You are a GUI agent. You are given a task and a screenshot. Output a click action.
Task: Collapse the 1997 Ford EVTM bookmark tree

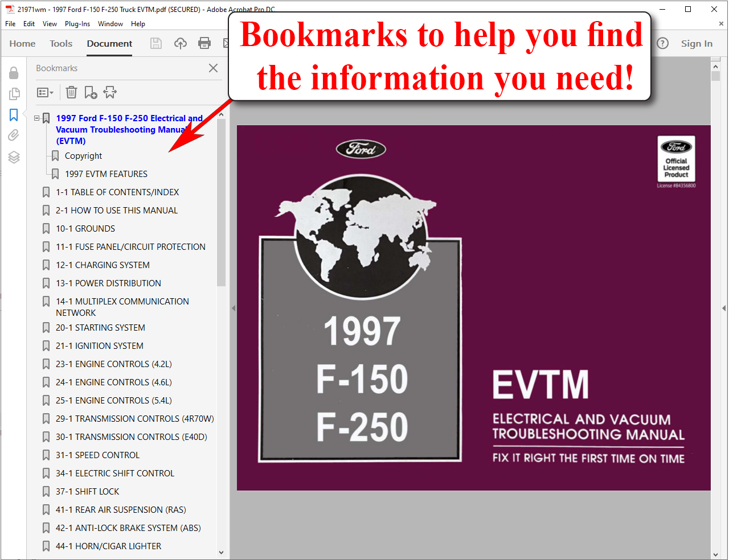pyautogui.click(x=37, y=118)
